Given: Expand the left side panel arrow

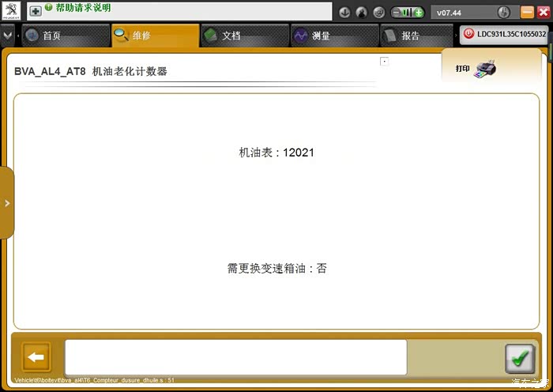Looking at the screenshot, I should pyautogui.click(x=7, y=203).
